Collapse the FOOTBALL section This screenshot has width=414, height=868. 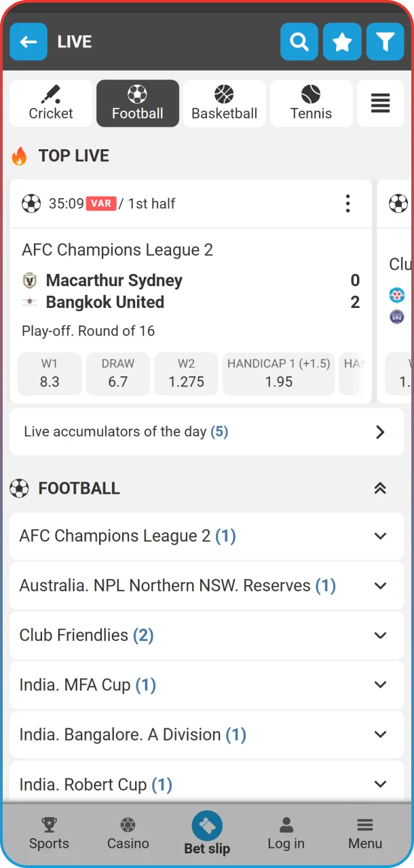[x=380, y=488]
